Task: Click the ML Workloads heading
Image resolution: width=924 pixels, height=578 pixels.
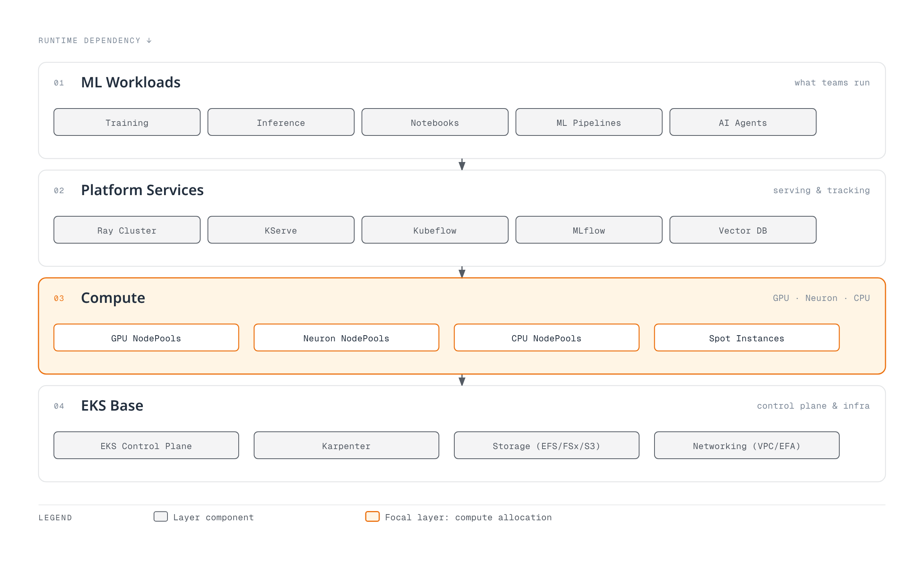Action: [x=131, y=82]
